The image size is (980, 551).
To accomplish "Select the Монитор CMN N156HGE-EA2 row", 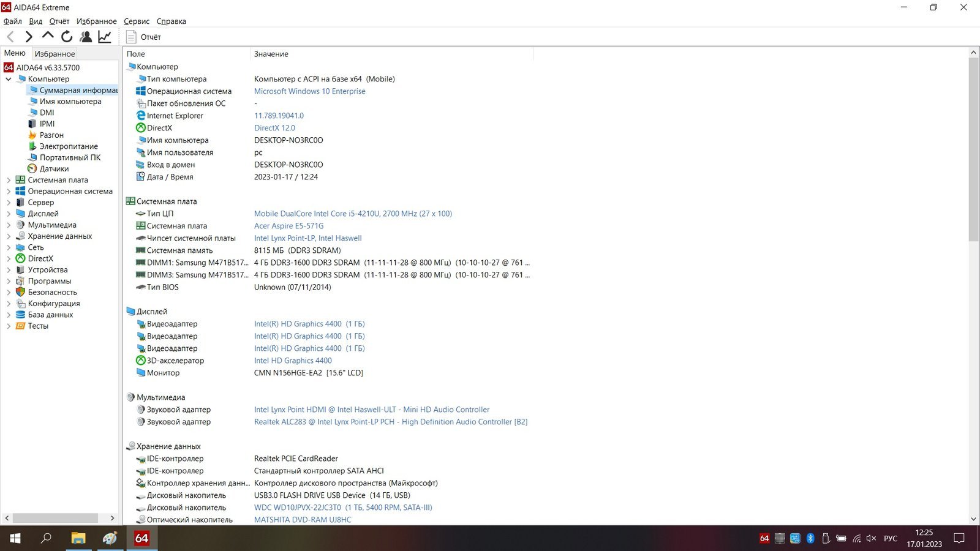I will [x=329, y=373].
